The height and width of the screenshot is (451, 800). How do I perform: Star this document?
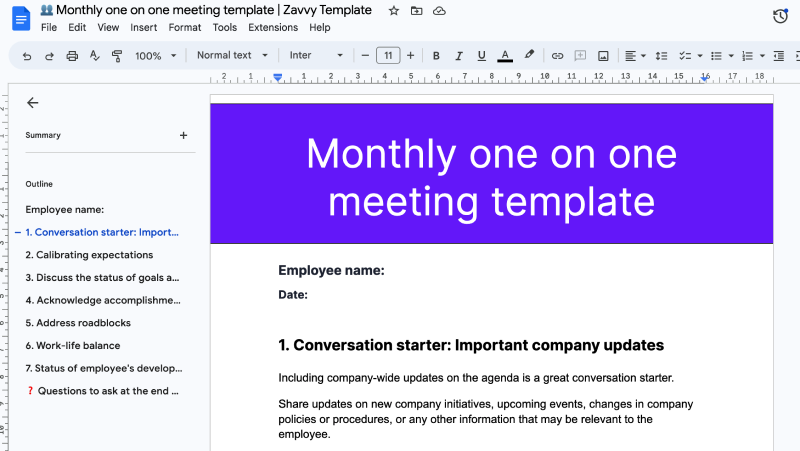point(393,11)
